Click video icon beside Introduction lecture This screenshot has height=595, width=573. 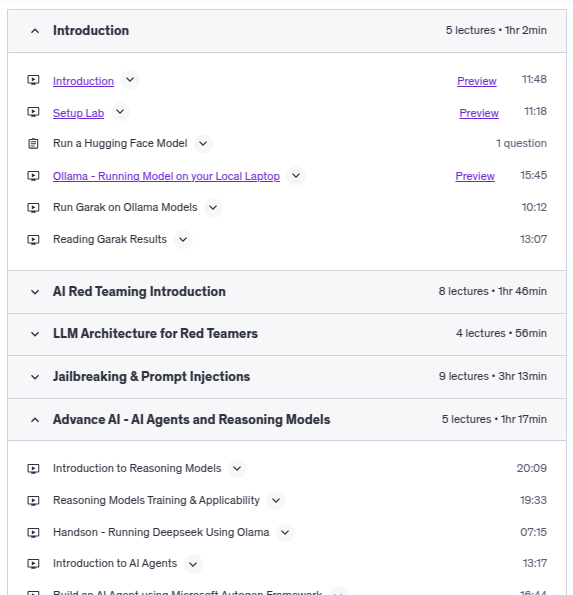point(33,80)
